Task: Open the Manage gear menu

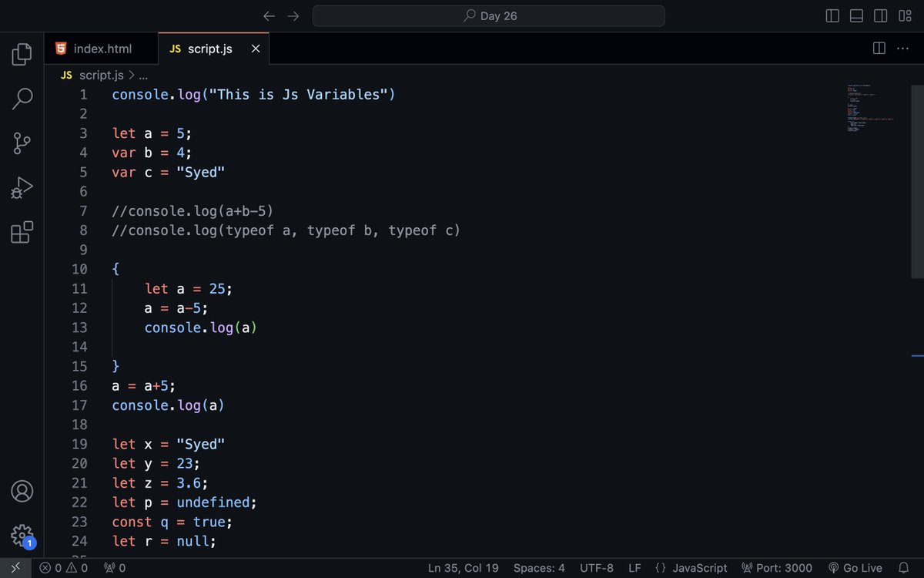Action: pos(22,535)
